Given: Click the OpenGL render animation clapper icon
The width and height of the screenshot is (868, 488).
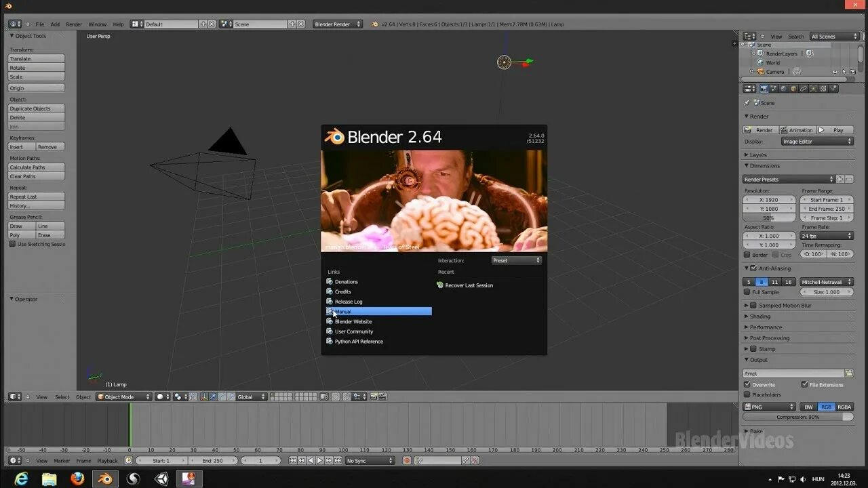Looking at the screenshot, I should tap(382, 396).
